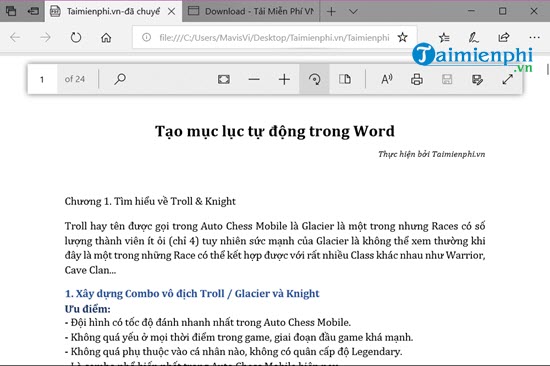This screenshot has height=366, width=550.
Task: Go back to previous page
Action: click(x=15, y=37)
